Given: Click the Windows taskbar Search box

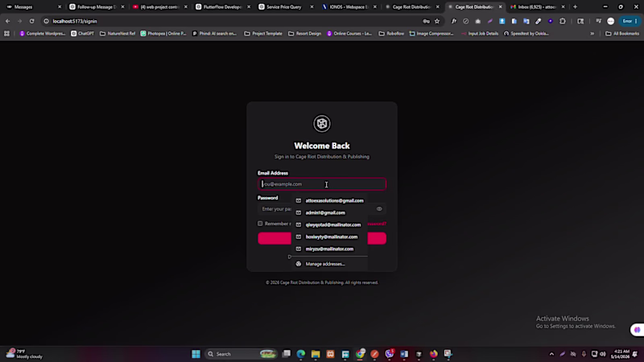Looking at the screenshot, I should coord(240,354).
